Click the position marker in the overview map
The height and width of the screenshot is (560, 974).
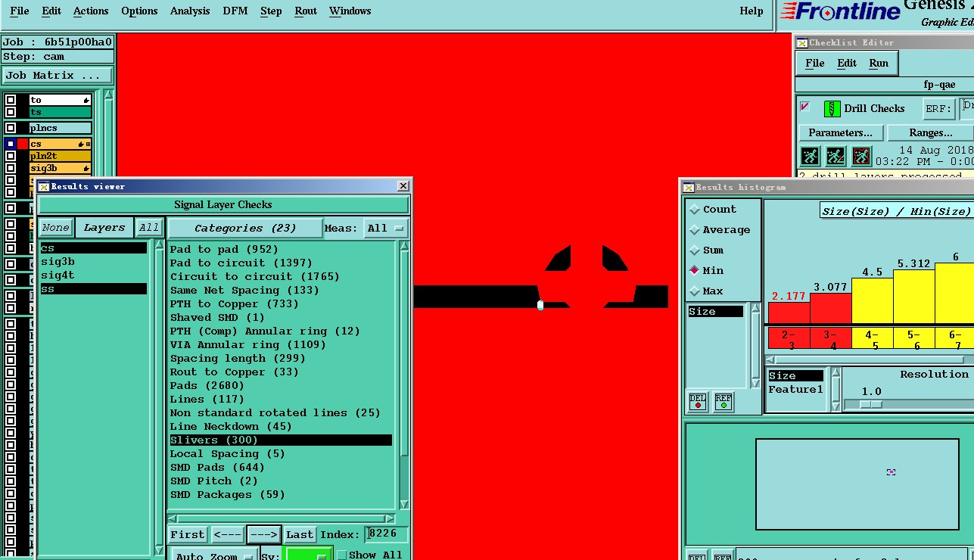pos(891,472)
